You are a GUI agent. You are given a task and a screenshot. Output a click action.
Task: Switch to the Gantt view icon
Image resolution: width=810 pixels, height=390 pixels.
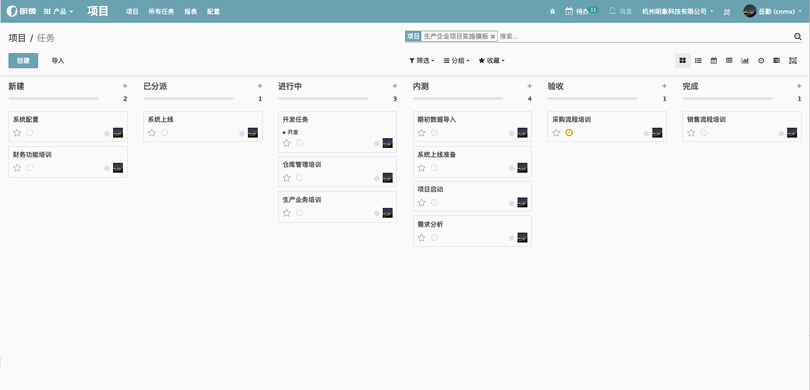pyautogui.click(x=776, y=60)
